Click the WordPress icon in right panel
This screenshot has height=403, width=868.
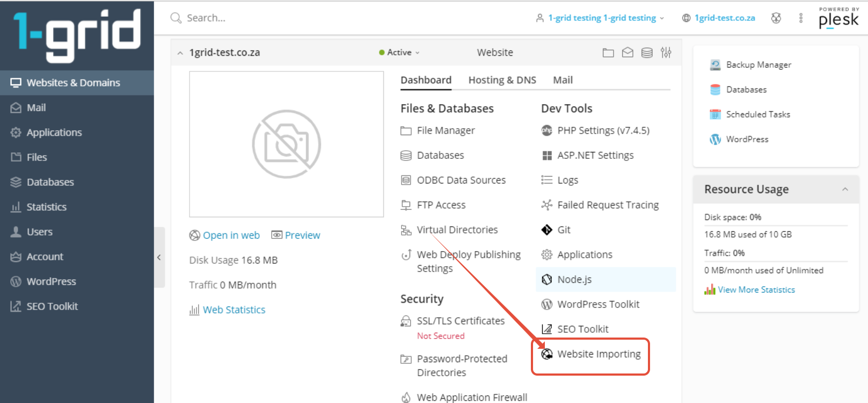click(x=715, y=140)
